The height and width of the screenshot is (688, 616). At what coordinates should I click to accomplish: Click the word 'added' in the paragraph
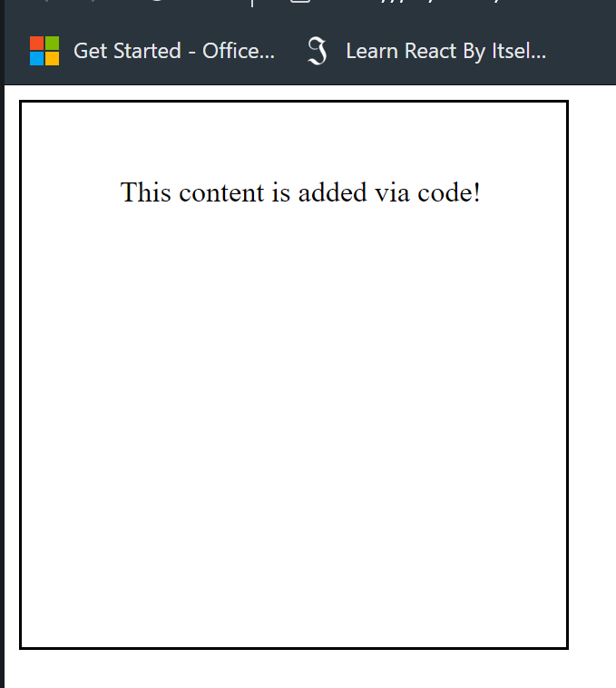[332, 192]
